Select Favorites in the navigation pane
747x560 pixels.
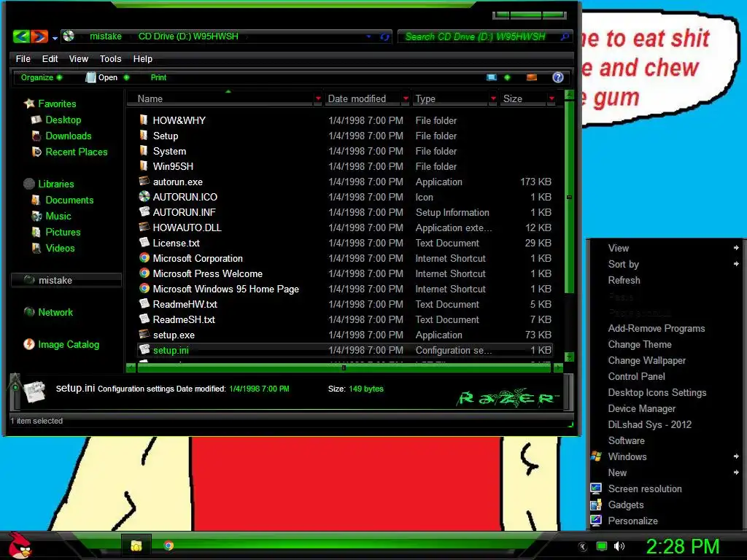(57, 104)
